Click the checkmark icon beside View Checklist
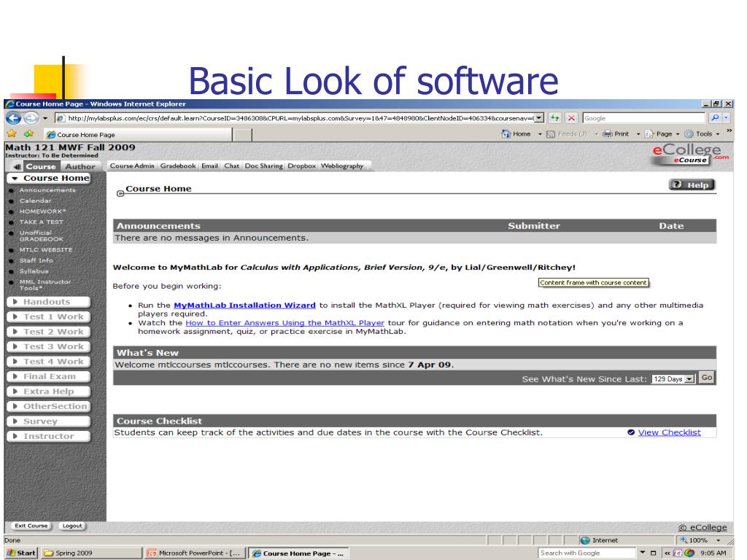The height and width of the screenshot is (560, 747). click(631, 432)
